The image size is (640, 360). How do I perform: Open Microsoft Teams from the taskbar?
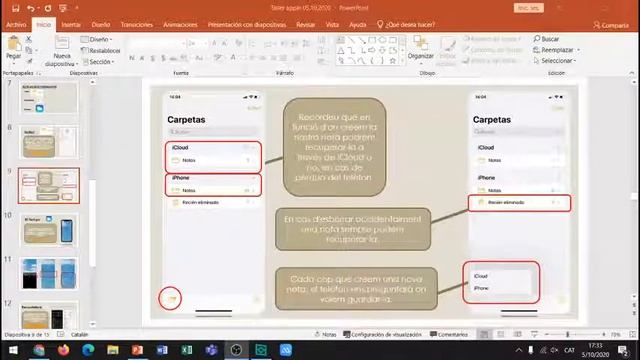click(211, 350)
